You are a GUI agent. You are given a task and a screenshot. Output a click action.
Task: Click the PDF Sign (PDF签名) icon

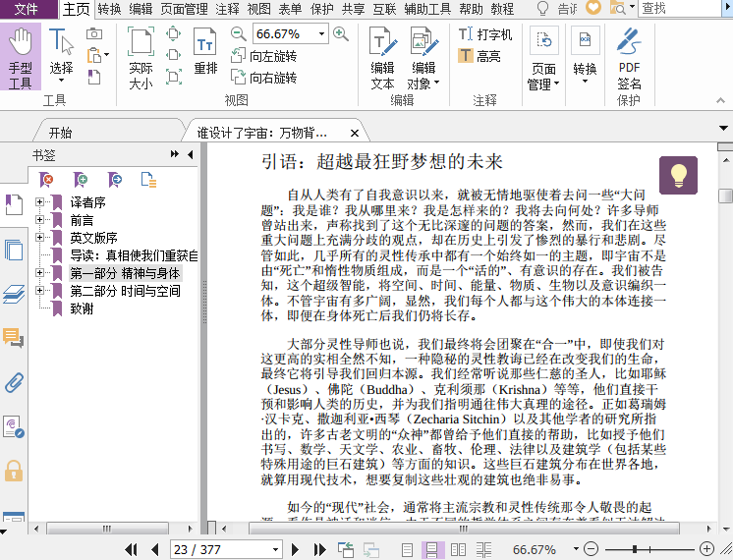point(629,58)
